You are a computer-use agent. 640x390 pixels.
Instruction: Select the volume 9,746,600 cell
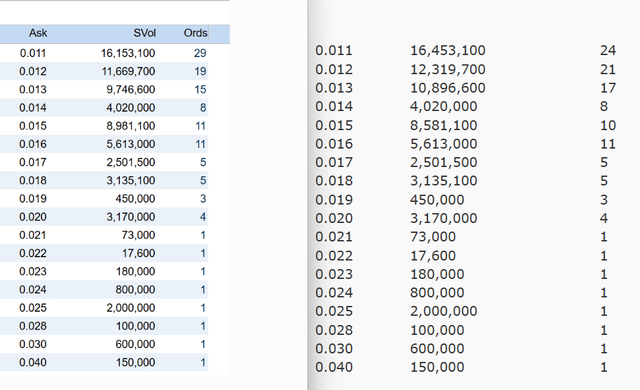(131, 89)
